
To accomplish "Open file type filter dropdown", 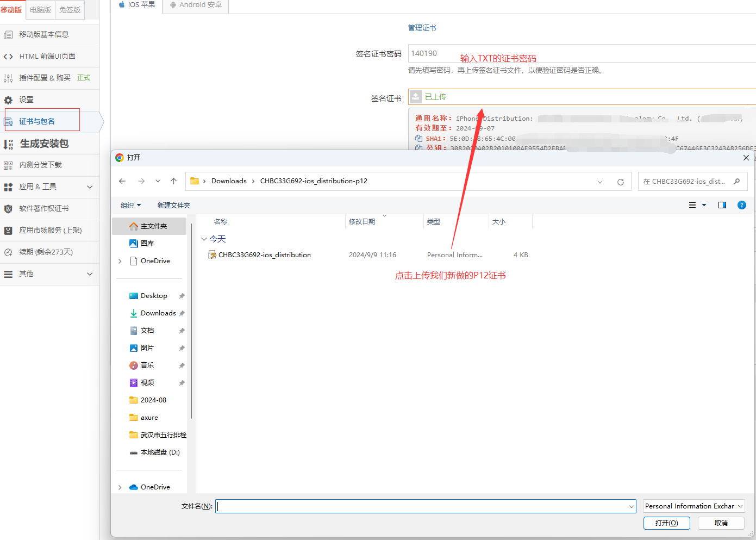I will point(694,506).
